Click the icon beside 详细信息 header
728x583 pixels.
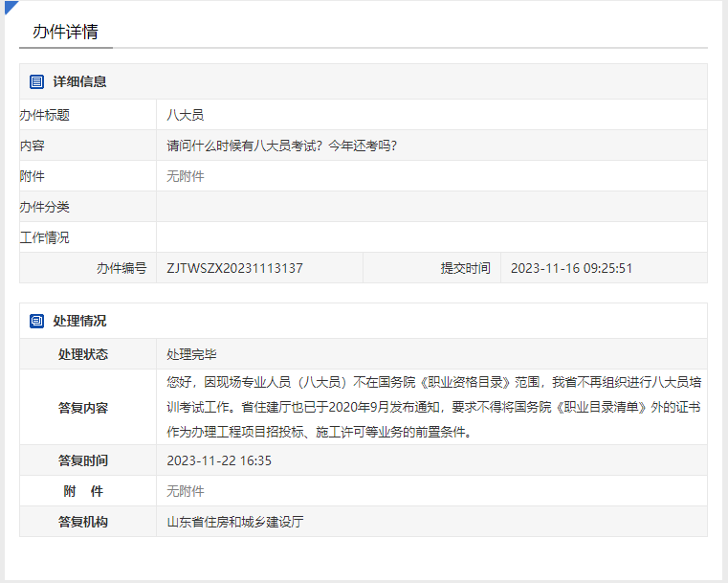[x=36, y=82]
